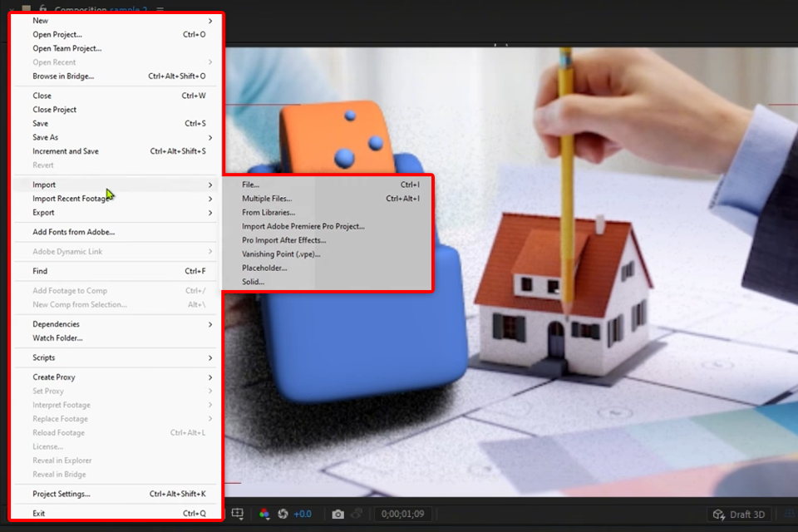
Task: Choose Multiple Files... in Import submenu
Action: 328,199
